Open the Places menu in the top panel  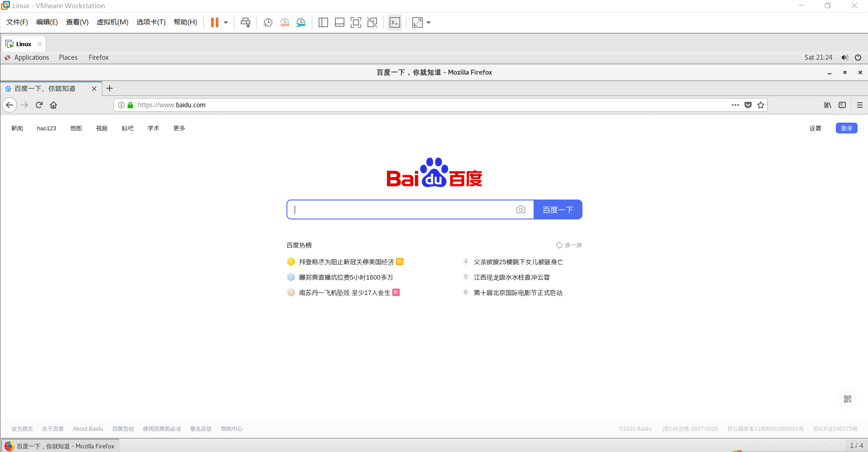click(x=68, y=57)
